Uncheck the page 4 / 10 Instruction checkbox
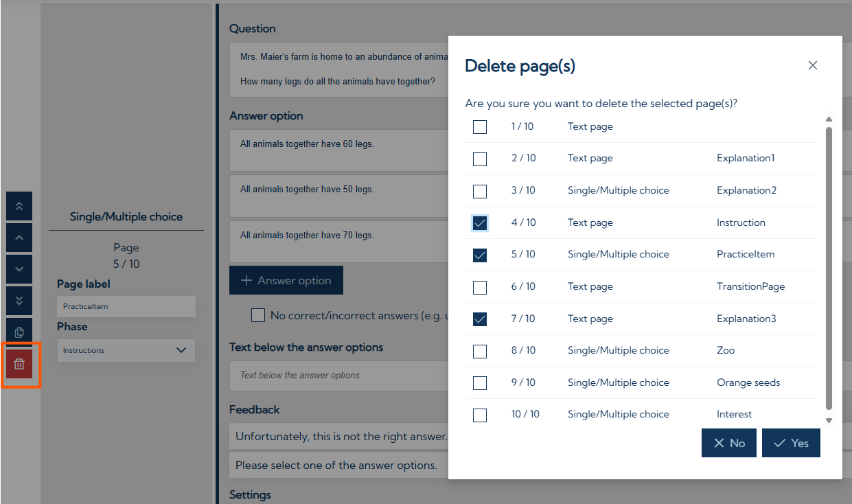Image resolution: width=852 pixels, height=504 pixels. click(480, 223)
